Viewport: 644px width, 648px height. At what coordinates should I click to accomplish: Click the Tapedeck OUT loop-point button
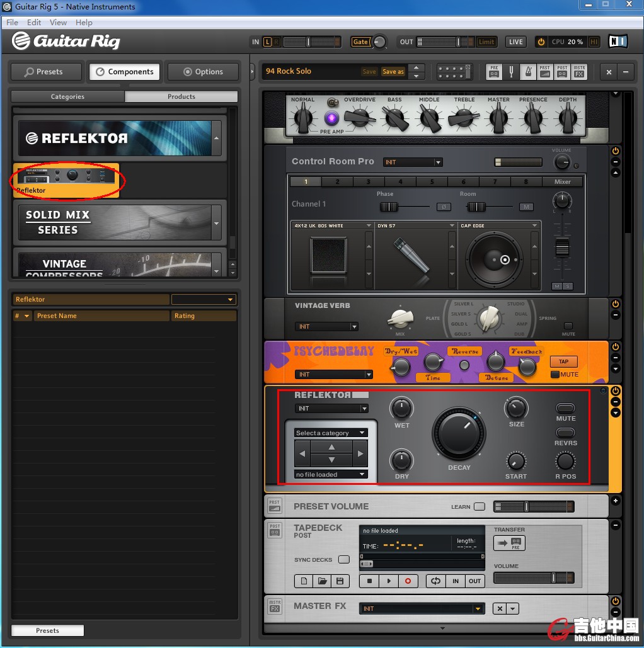(x=474, y=581)
